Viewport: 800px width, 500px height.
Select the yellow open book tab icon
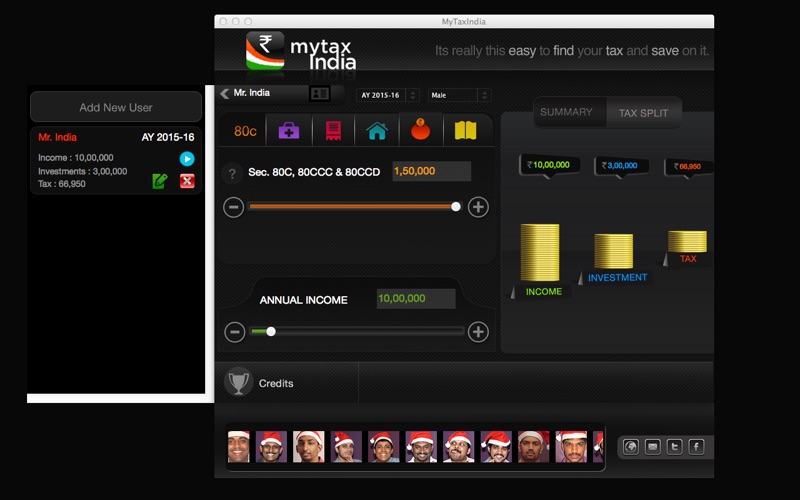tap(465, 131)
